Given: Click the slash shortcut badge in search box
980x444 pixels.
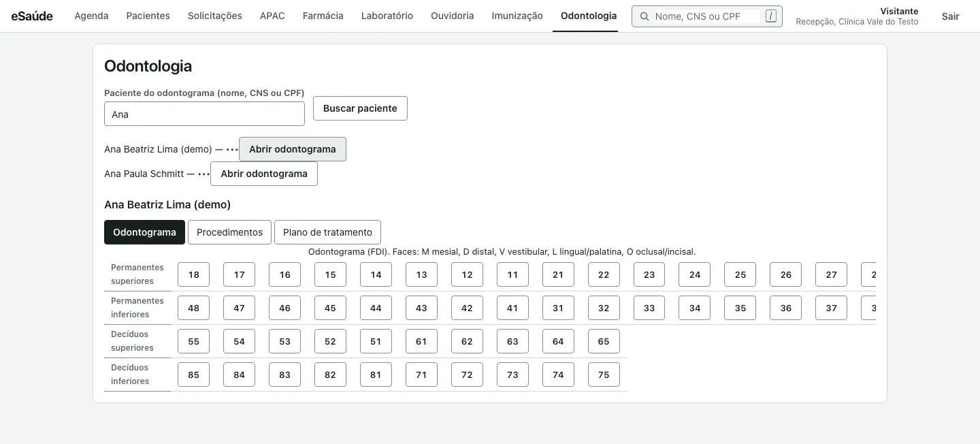Looking at the screenshot, I should click(x=770, y=16).
